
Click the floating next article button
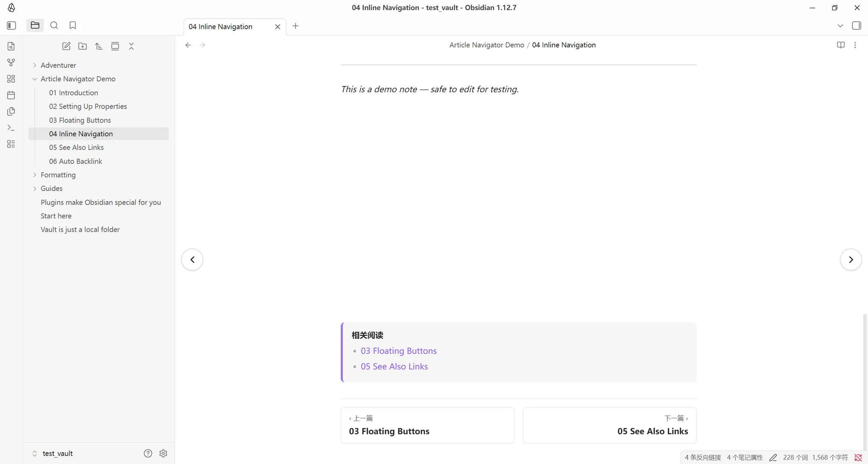[x=851, y=260]
